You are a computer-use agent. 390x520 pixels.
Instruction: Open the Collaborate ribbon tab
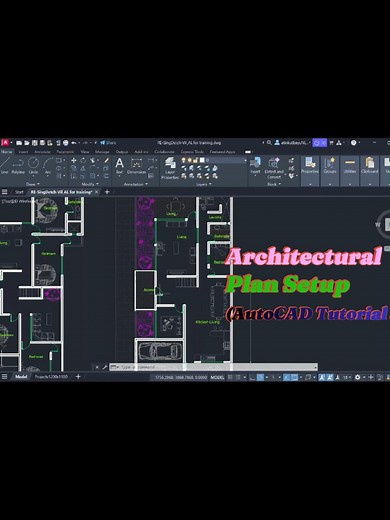164,152
